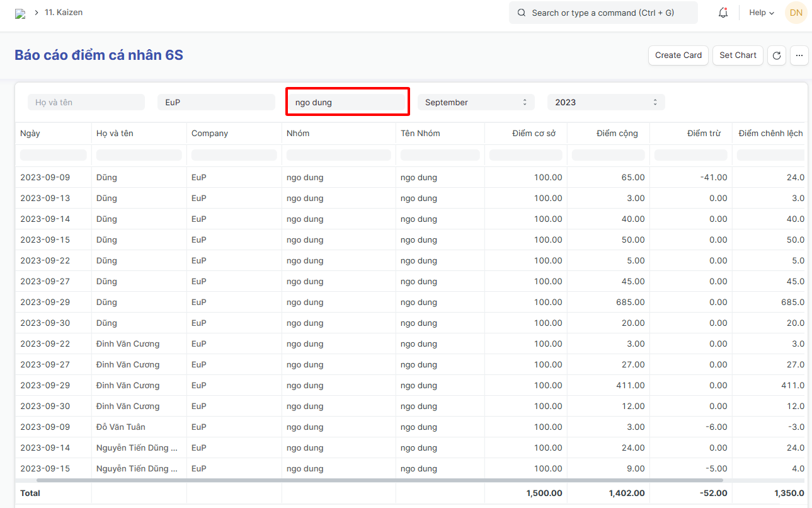Select the Đỗ Văn Tuân row cell
The width and height of the screenshot is (812, 508).
click(x=121, y=427)
